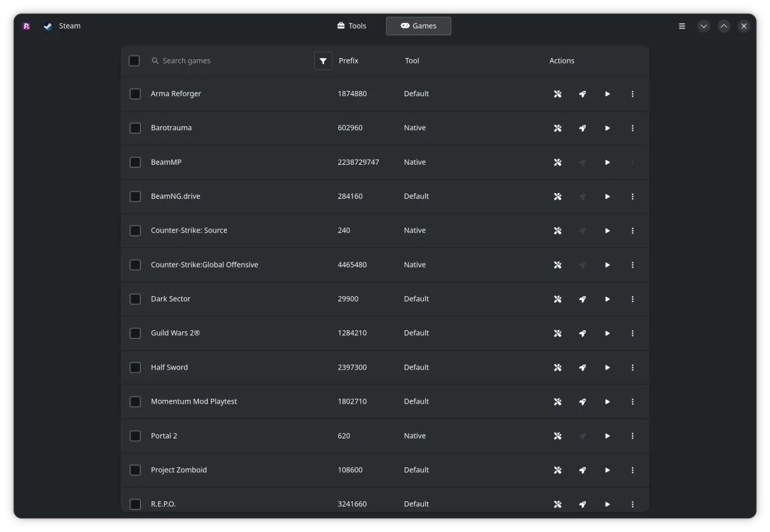Play Guild Wars 2® using play icon
Viewport: 770px width, 532px height.
point(607,333)
